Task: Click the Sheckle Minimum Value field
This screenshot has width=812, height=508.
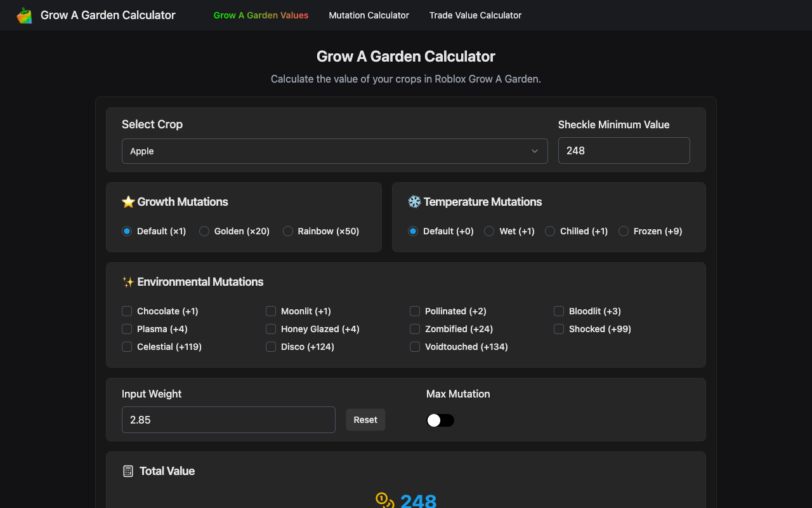Action: (624, 150)
